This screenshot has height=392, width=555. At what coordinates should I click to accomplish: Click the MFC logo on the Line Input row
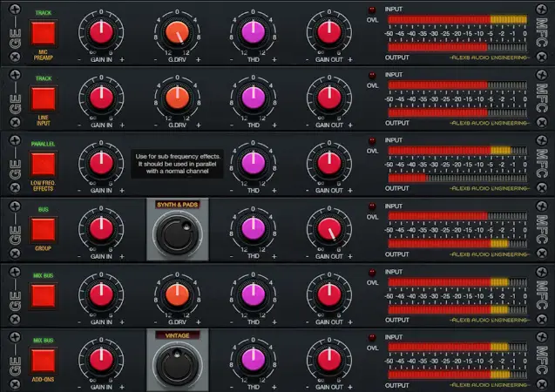541,98
